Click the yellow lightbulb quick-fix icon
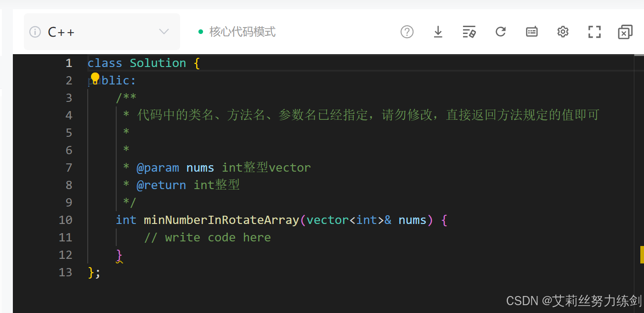Viewport: 644px width, 313px height. (x=95, y=77)
